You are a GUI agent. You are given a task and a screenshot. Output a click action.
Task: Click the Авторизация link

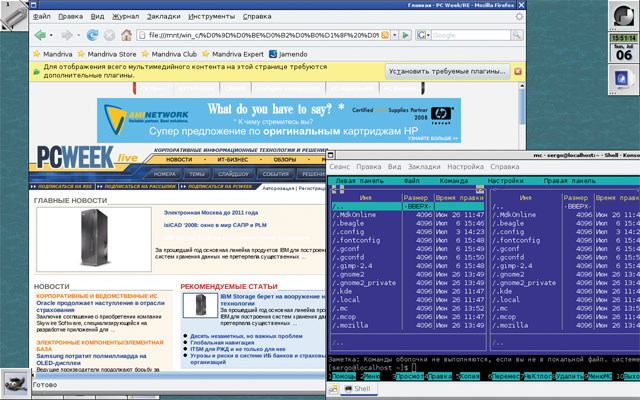[x=278, y=188]
